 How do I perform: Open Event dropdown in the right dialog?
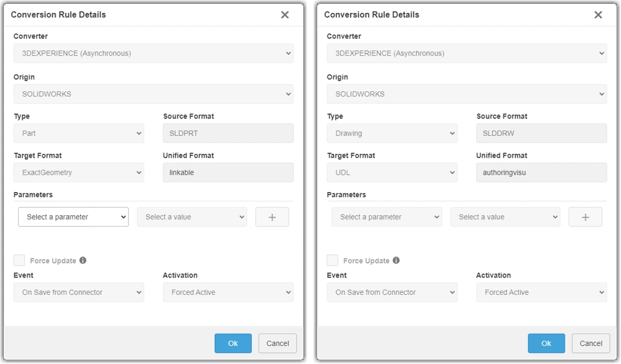point(392,292)
